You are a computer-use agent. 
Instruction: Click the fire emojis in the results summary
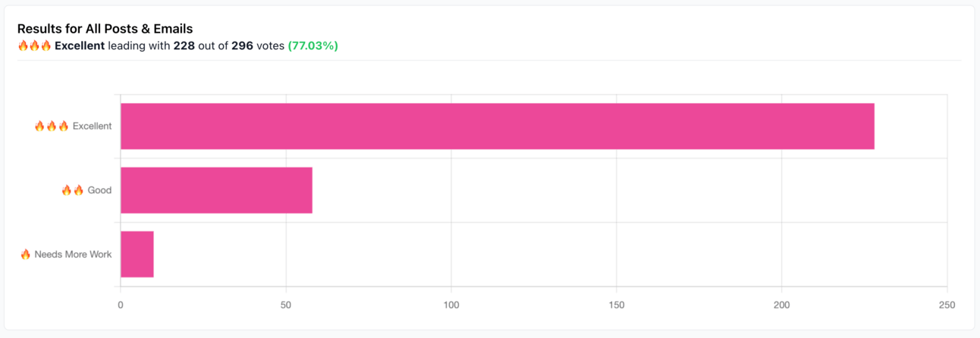coord(34,45)
